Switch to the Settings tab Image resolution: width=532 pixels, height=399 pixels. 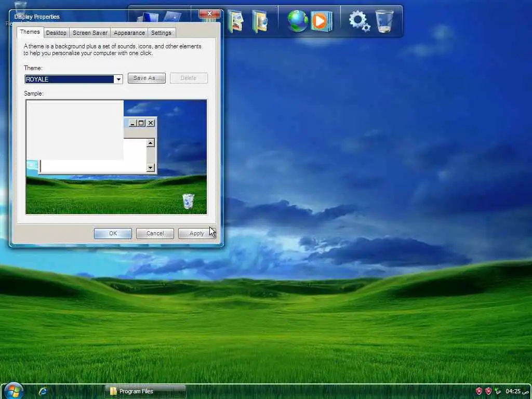[161, 33]
